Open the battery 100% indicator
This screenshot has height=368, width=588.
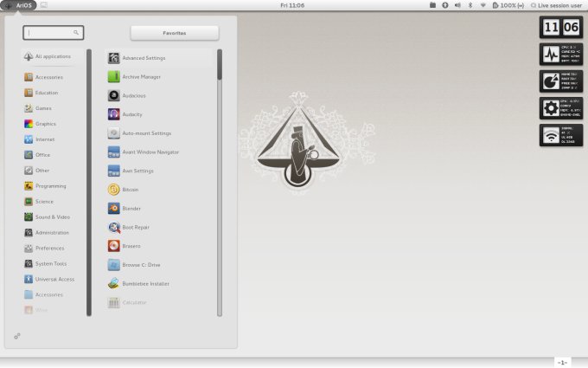[508, 5]
